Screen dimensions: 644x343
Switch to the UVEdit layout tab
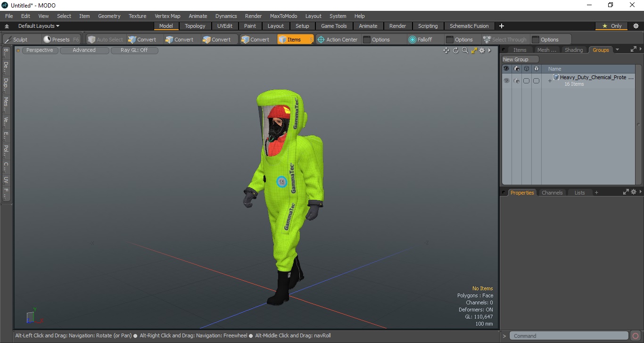(224, 26)
